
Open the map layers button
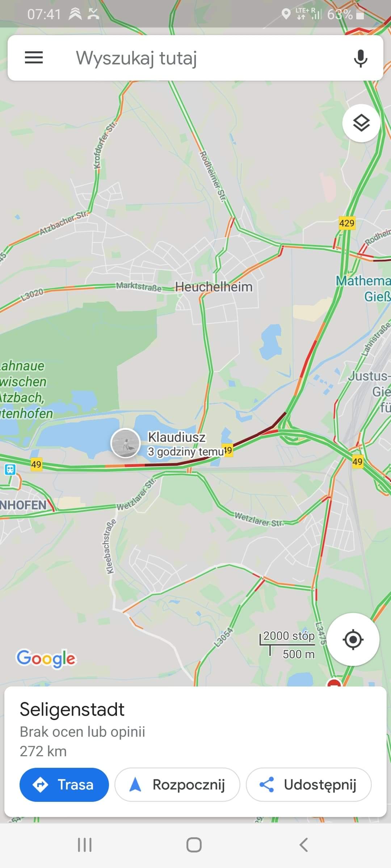coord(361,123)
